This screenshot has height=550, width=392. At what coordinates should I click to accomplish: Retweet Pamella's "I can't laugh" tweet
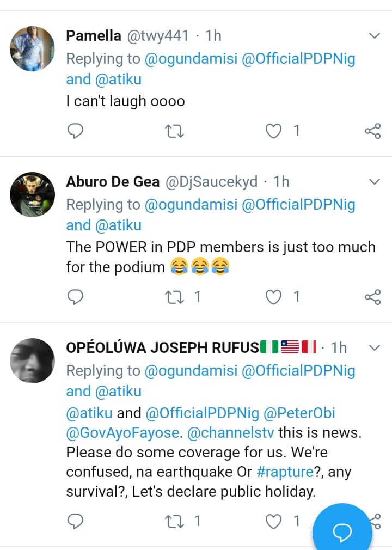[x=174, y=131]
